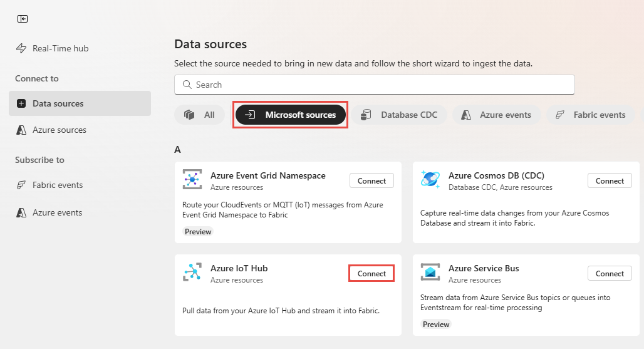Select the Microsoft sources filter tab
Screen dimensions: 644x349
point(291,115)
